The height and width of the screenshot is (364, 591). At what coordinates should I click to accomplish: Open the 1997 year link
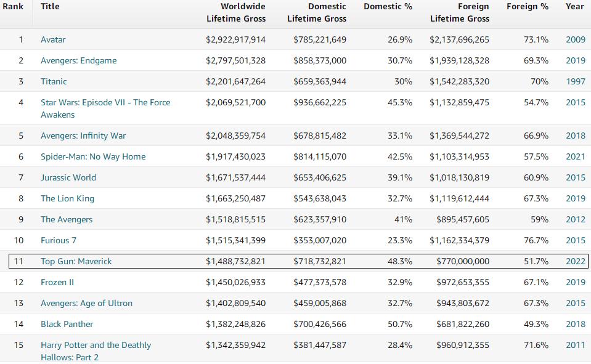[x=575, y=81]
